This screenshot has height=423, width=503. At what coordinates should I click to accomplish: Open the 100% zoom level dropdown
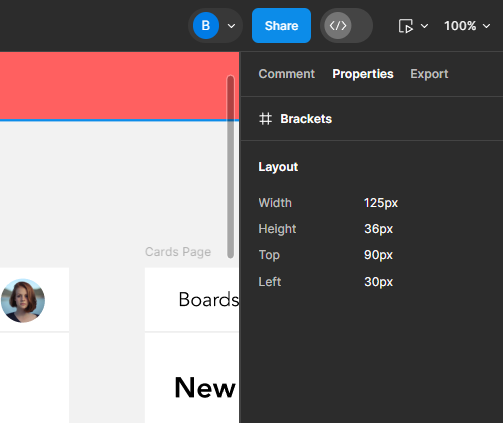point(467,26)
